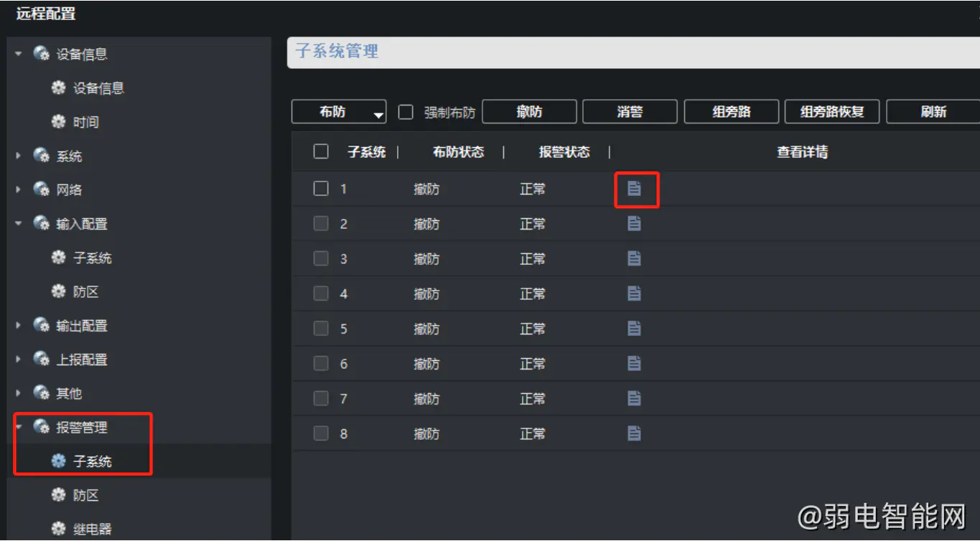Click gear icon beside top 设备信息 group
Screen dimensions: 980x541
[42, 54]
